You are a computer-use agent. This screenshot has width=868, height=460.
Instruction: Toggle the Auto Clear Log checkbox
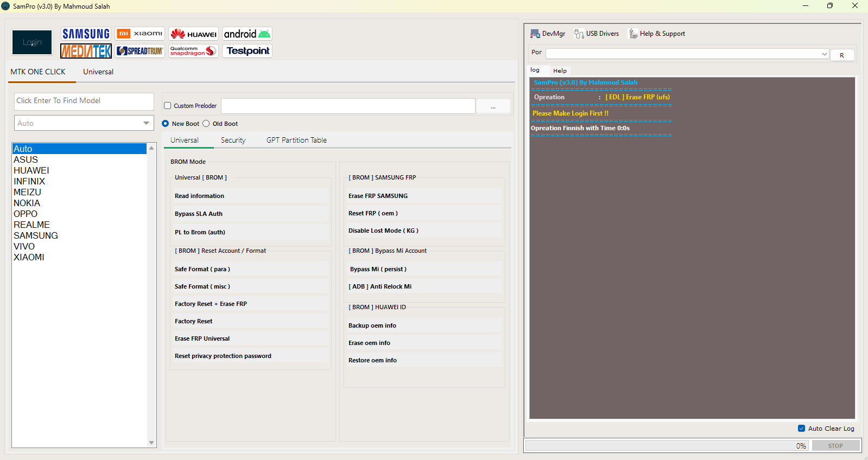[802, 429]
